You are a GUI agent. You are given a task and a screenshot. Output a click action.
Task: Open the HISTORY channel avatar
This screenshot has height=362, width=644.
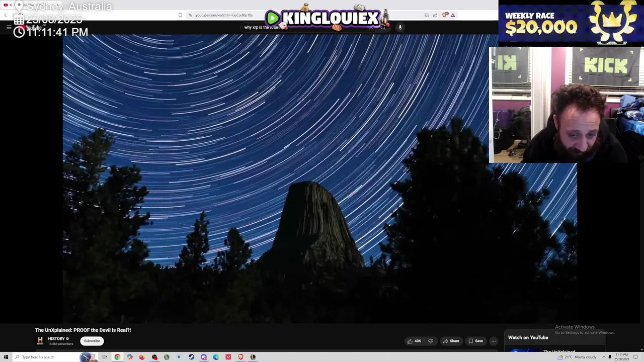tap(40, 341)
